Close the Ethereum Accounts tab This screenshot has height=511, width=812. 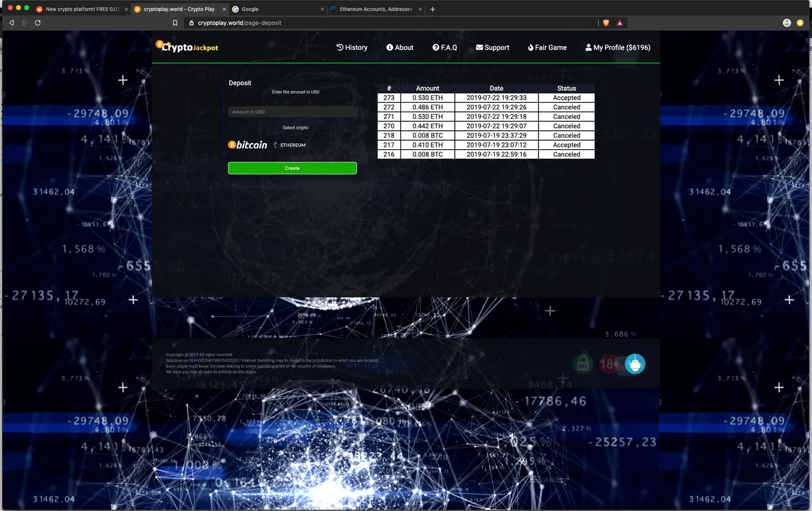click(420, 10)
